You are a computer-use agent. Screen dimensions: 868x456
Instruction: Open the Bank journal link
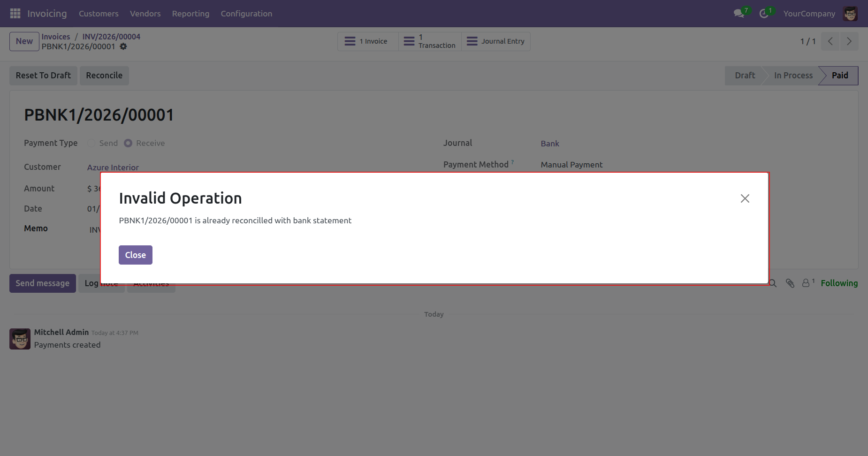(550, 144)
